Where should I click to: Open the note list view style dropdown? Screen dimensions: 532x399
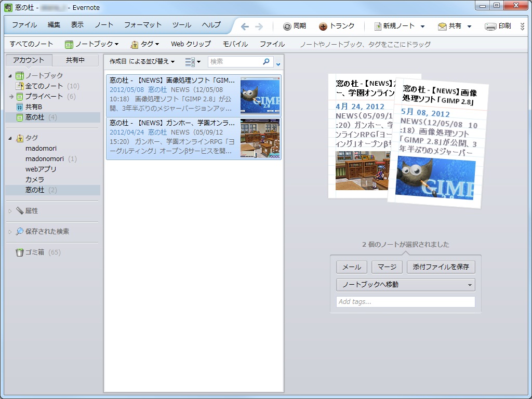pyautogui.click(x=192, y=61)
